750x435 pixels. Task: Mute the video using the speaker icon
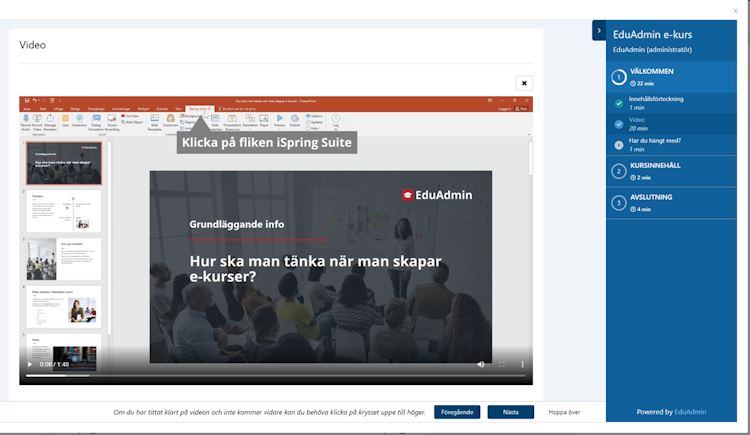click(481, 364)
